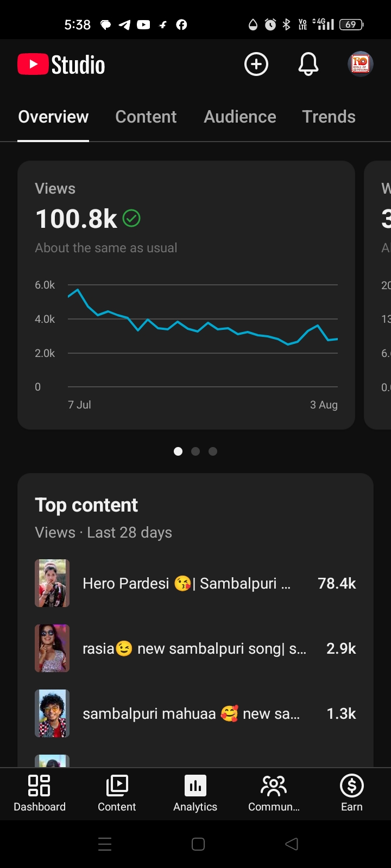
Task: Select the Overview tab
Action: (53, 117)
